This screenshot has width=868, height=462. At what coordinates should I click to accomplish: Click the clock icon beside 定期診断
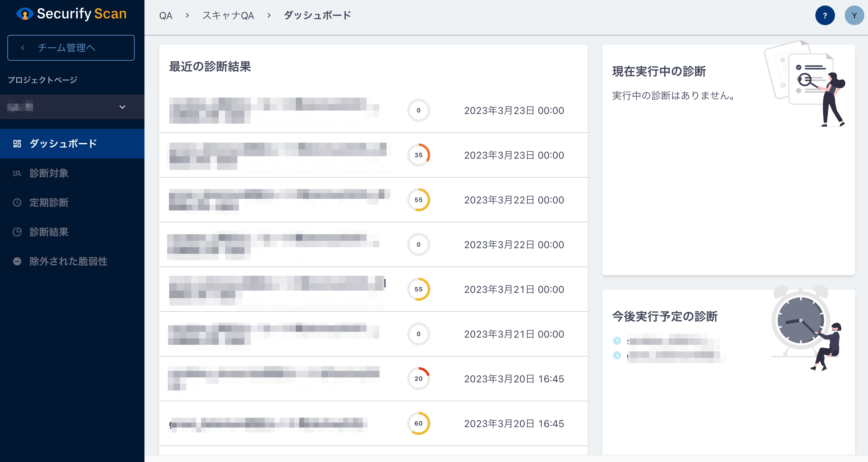[17, 203]
